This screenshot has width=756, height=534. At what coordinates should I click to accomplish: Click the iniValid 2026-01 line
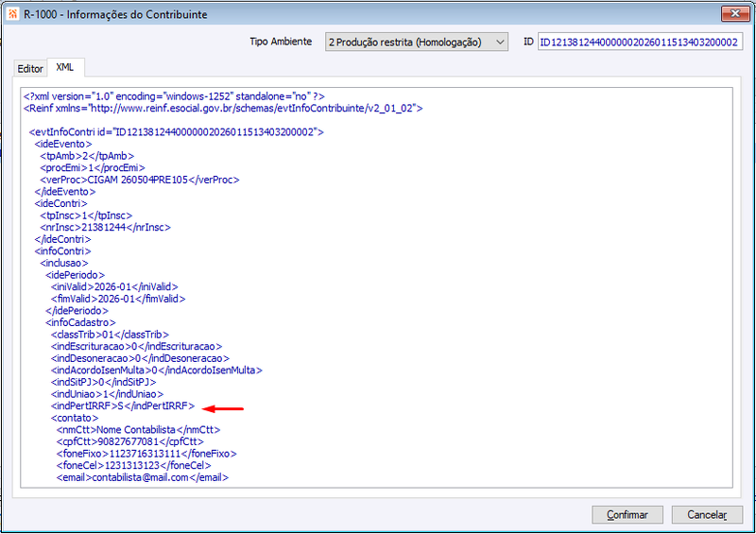[x=114, y=286]
